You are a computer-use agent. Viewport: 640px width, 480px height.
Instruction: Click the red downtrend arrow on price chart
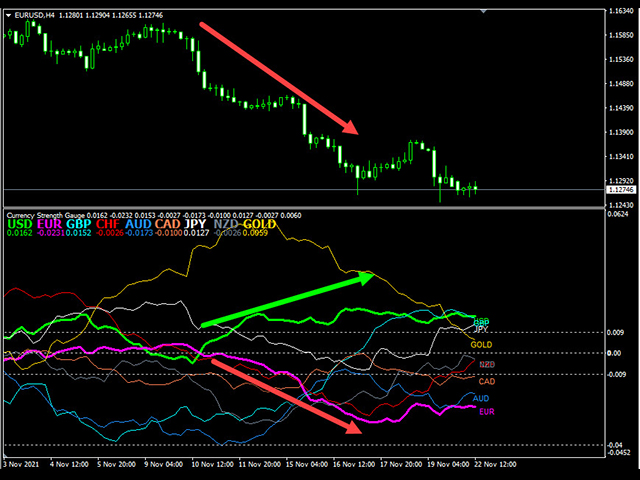click(278, 77)
